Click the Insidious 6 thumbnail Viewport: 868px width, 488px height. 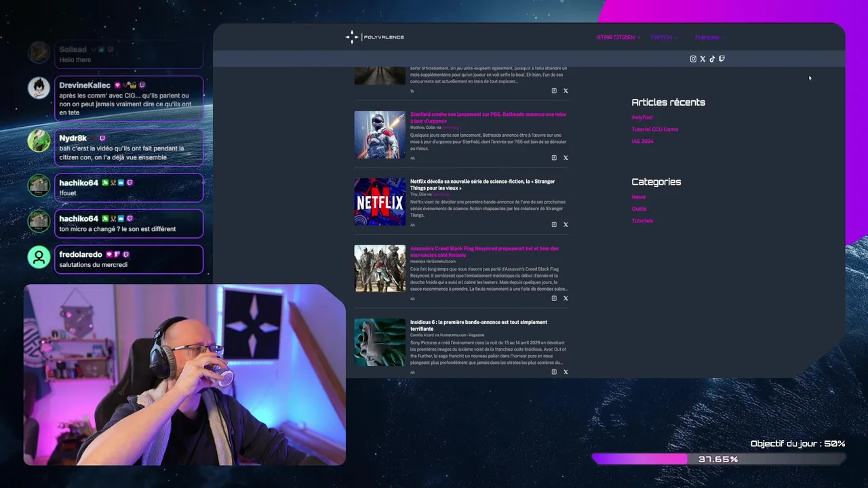pyautogui.click(x=380, y=343)
